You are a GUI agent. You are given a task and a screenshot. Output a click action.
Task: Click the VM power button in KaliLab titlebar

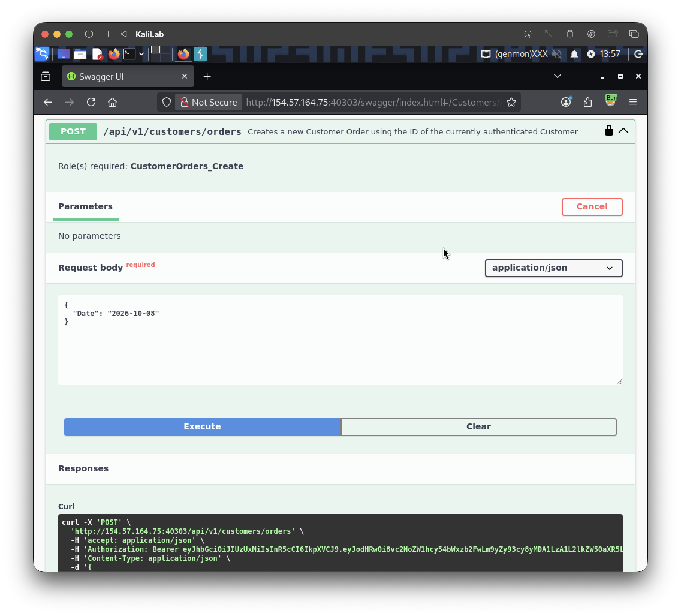tap(89, 34)
